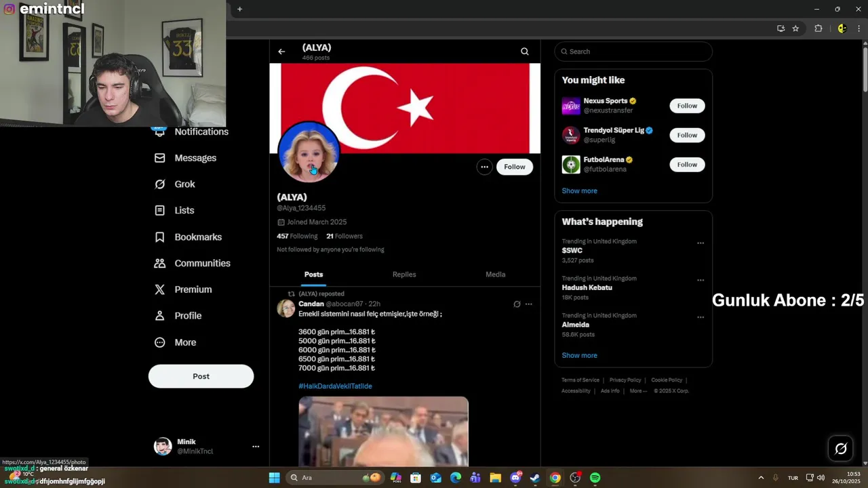Open Microsoft Edge from the taskbar
Viewport: 868px width, 488px height.
456,478
